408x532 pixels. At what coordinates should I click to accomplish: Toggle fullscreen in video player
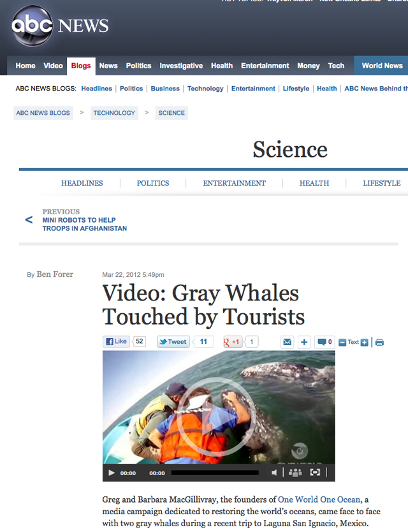[x=315, y=473]
